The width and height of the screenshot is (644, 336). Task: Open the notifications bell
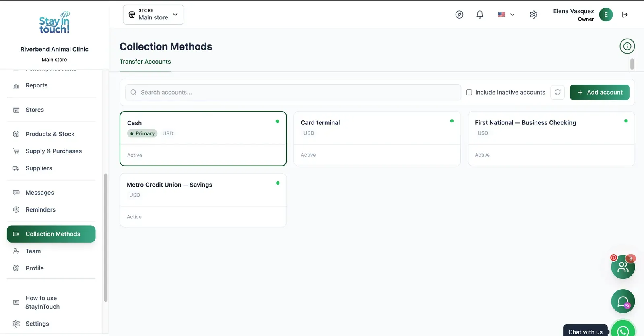pyautogui.click(x=480, y=15)
